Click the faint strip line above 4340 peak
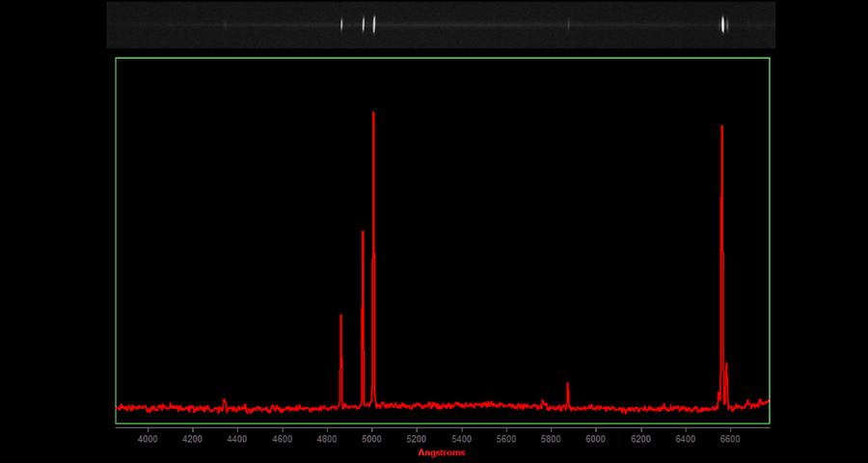Image resolution: width=868 pixels, height=463 pixels. coord(225,25)
